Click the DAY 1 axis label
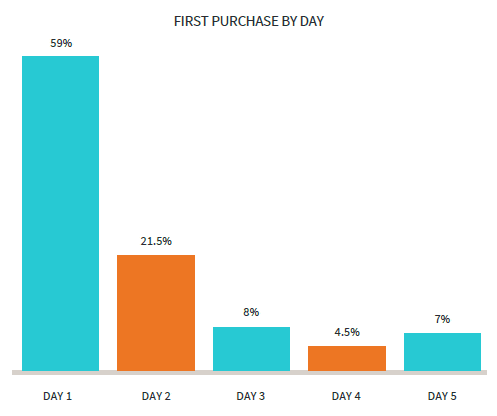 [57, 396]
